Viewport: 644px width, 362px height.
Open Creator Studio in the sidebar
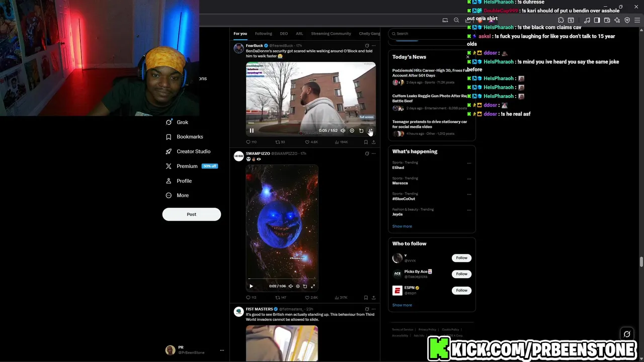pyautogui.click(x=188, y=151)
